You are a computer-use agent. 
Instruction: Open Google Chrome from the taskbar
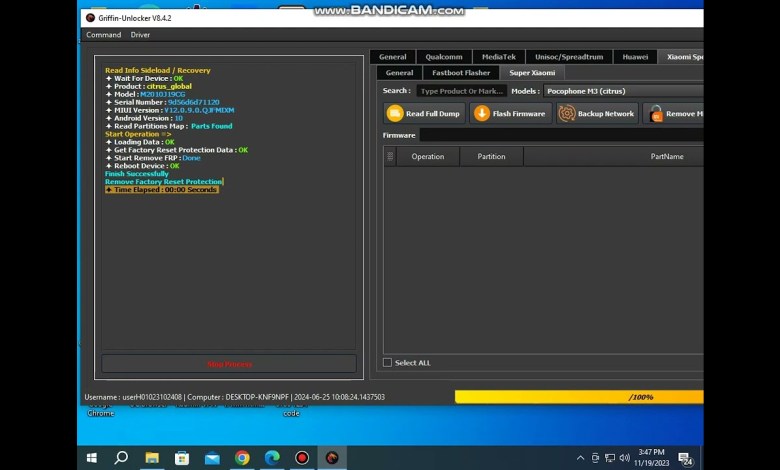coord(242,458)
